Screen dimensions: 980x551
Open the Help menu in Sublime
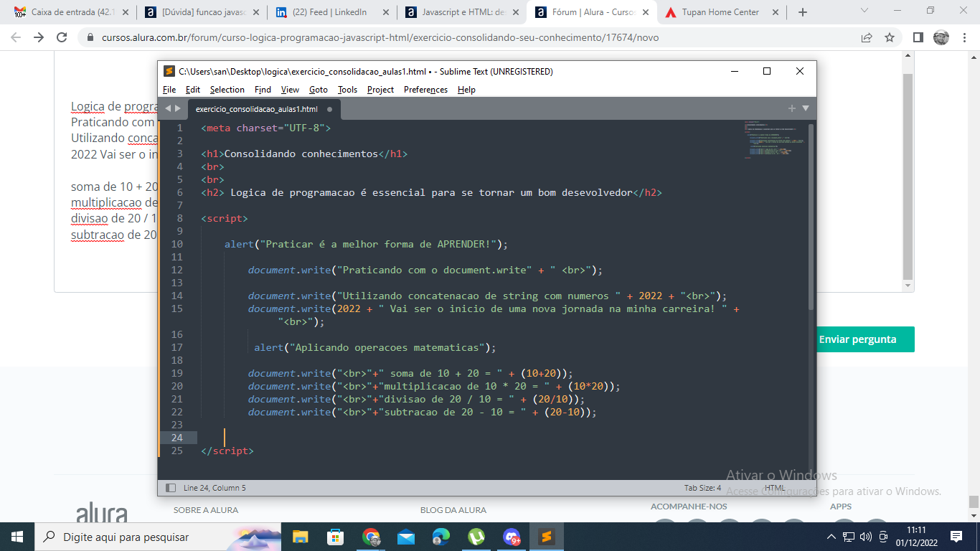[466, 90]
